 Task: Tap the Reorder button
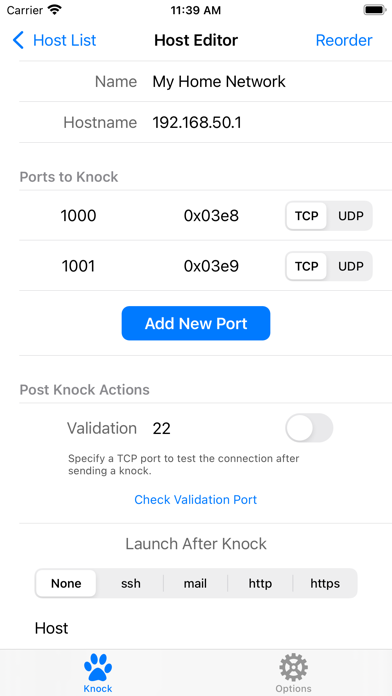pyautogui.click(x=344, y=40)
